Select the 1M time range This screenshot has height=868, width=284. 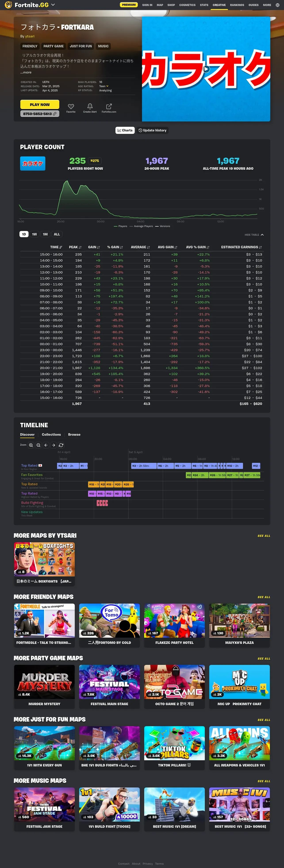click(x=45, y=234)
